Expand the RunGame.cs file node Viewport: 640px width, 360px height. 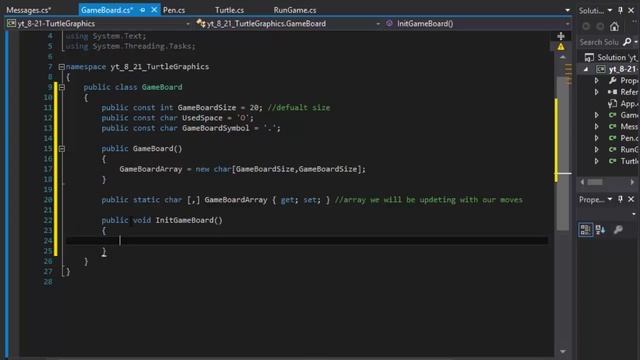[597, 150]
